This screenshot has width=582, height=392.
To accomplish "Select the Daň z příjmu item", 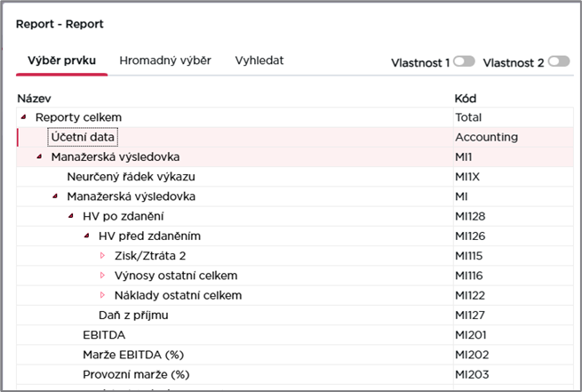I will point(133,316).
